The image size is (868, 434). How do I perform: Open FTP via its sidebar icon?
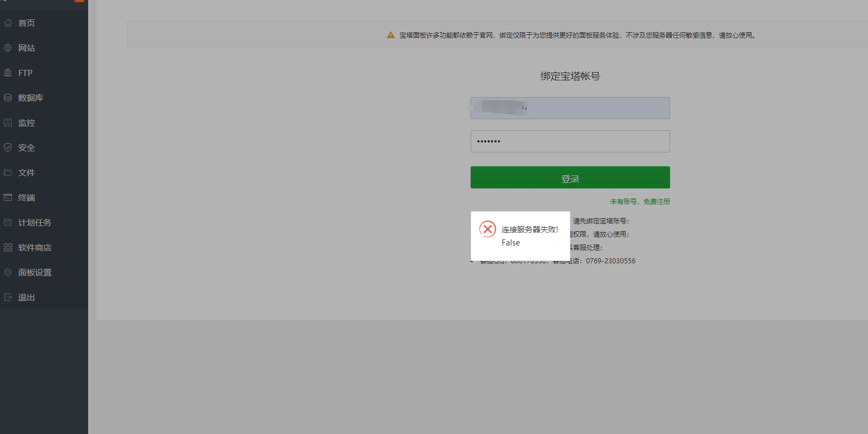8,73
